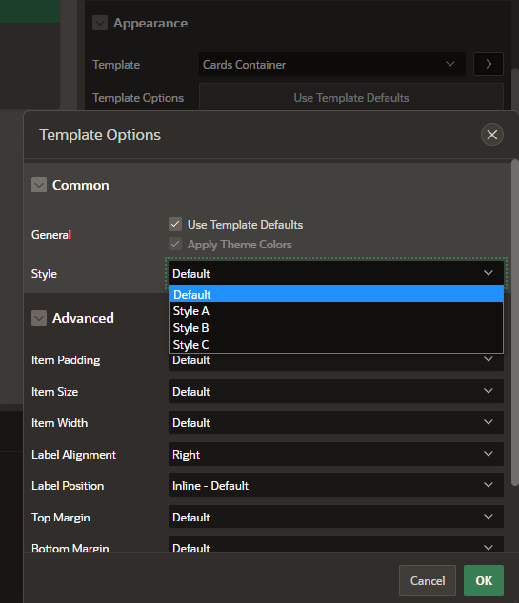This screenshot has height=603, width=519.
Task: Confirm with the OK button
Action: coord(484,580)
